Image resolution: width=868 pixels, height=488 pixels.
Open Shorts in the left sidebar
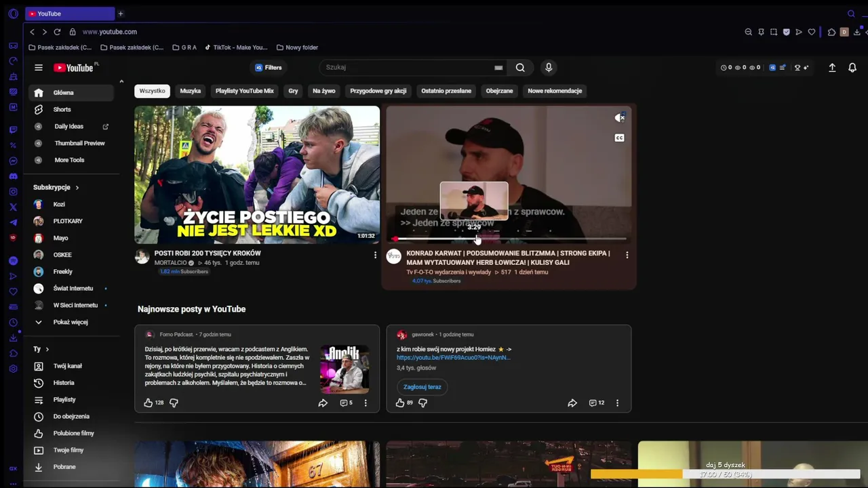tap(71, 109)
